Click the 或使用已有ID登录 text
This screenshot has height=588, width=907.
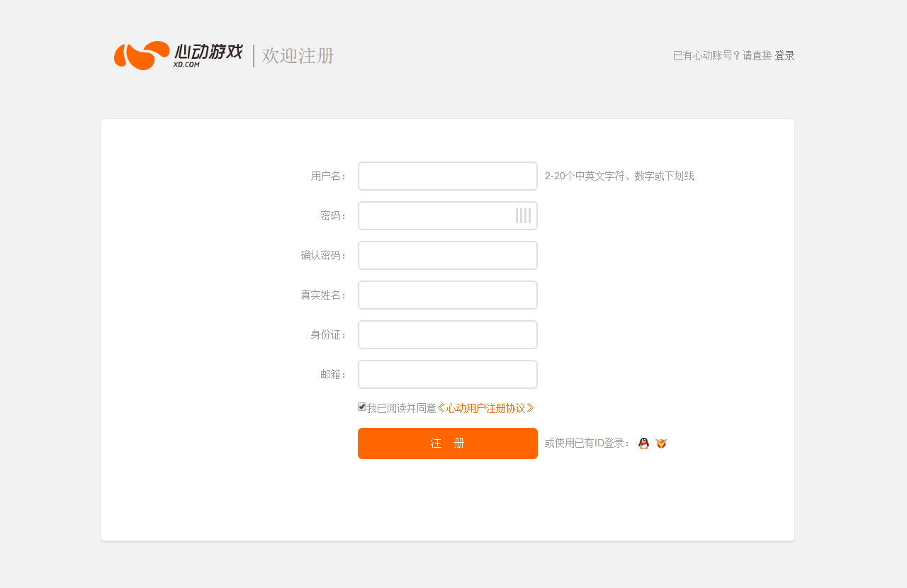pos(587,443)
